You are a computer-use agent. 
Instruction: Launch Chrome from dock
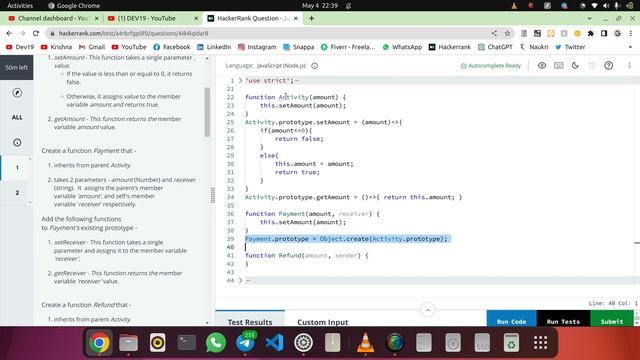(x=99, y=343)
